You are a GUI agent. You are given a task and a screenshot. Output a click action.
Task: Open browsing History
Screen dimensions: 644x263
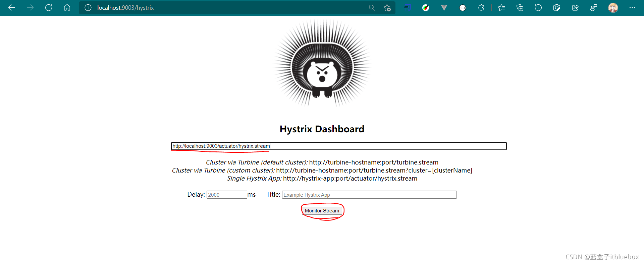pyautogui.click(x=538, y=8)
